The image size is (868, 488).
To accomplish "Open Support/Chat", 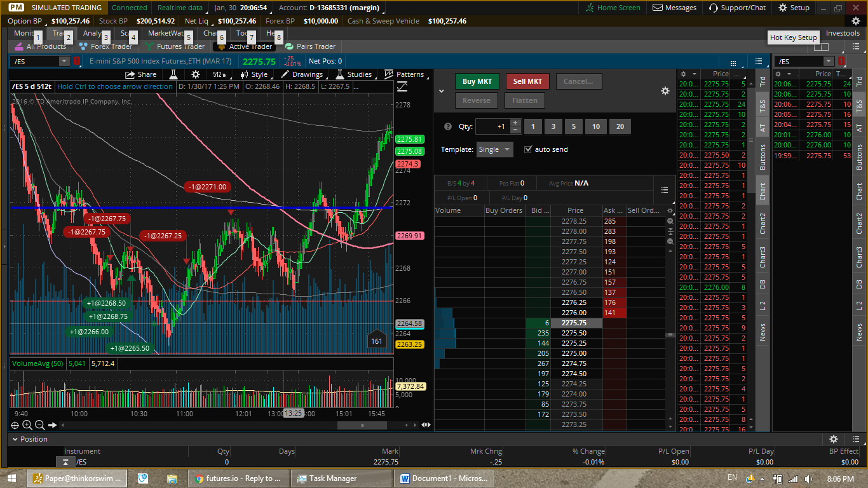I will pos(737,8).
